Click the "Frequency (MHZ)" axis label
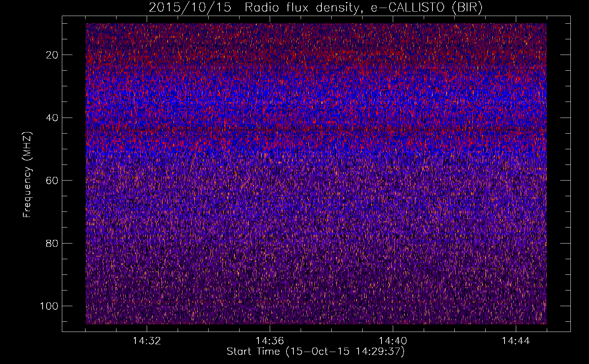Image resolution: width=589 pixels, height=364 pixels. pyautogui.click(x=27, y=175)
